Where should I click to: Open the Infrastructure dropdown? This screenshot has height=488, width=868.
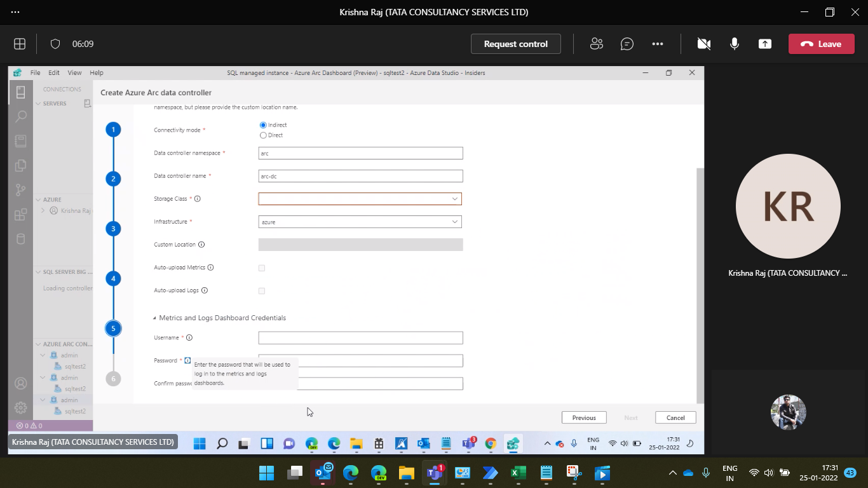(x=455, y=221)
